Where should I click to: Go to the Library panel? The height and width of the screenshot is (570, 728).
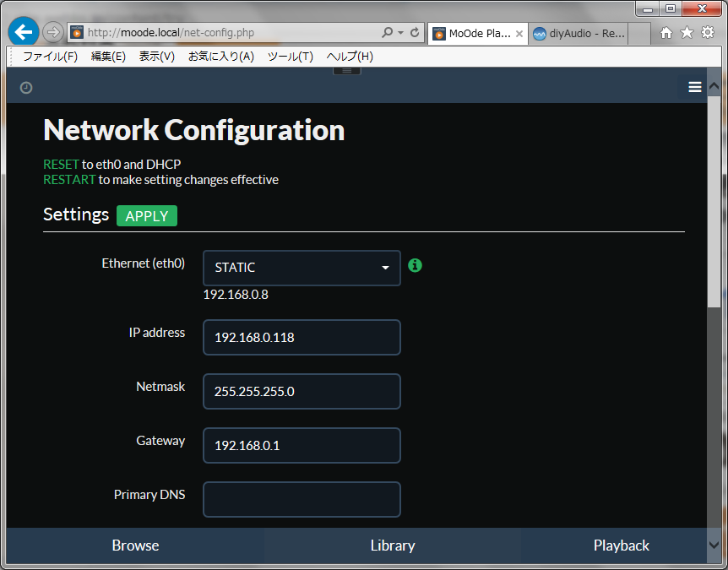(393, 546)
